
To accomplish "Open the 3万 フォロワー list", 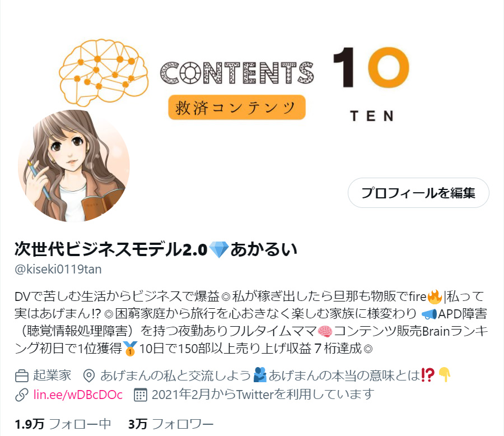I will (x=171, y=424).
